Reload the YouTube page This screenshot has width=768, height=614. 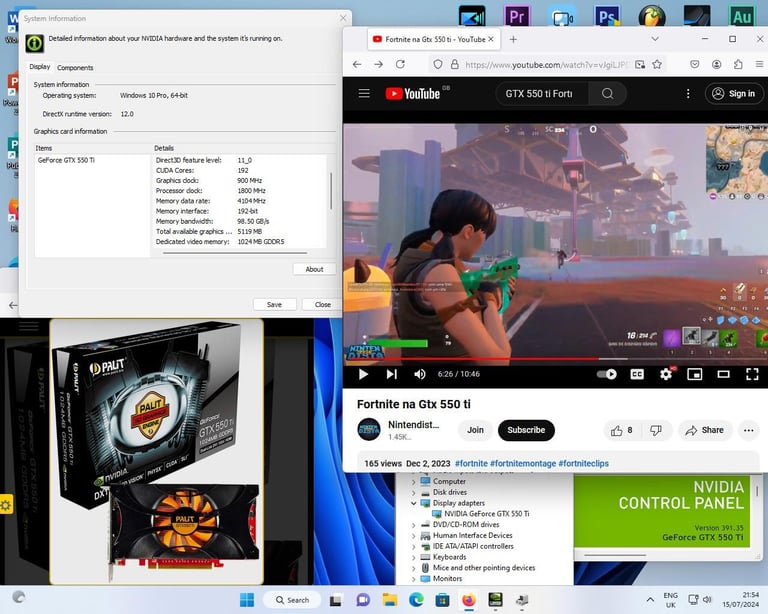coord(400,64)
